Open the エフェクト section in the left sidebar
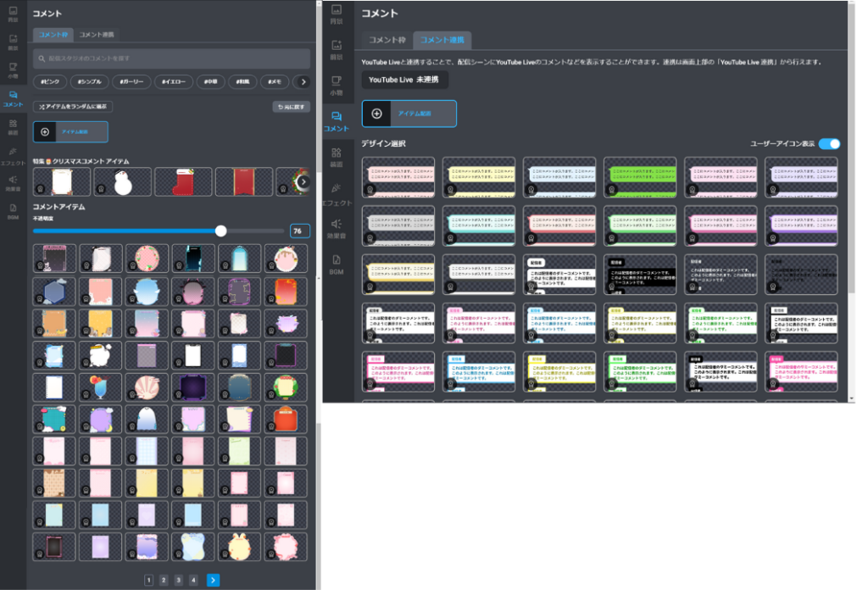This screenshot has height=590, width=868. (13, 153)
